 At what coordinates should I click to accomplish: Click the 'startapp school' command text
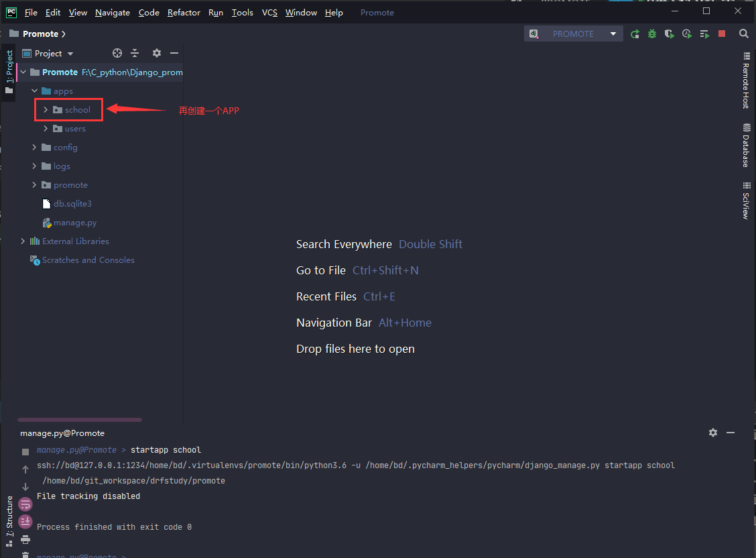[166, 450]
